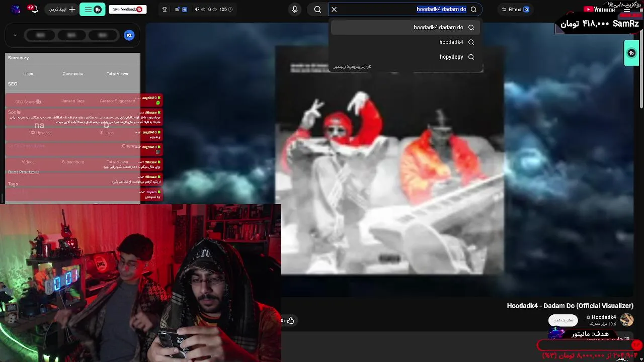Click the Upvotes label
The height and width of the screenshot is (362, 644).
(x=41, y=133)
